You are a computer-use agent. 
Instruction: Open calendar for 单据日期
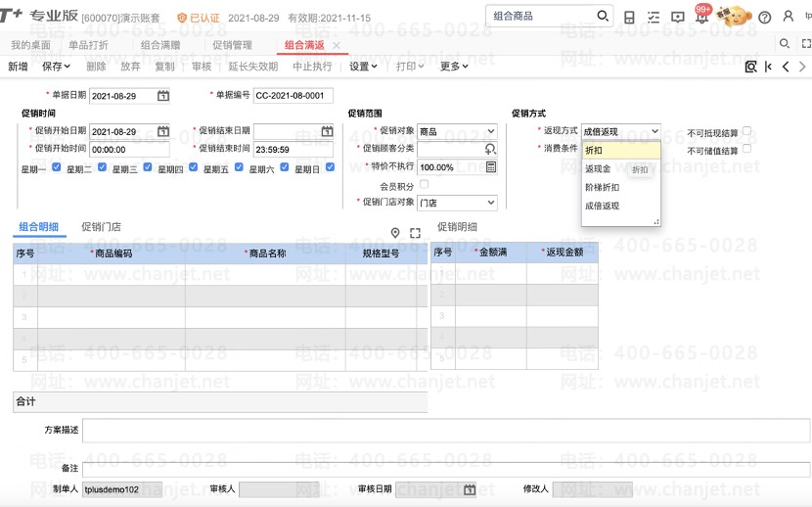[x=163, y=96]
